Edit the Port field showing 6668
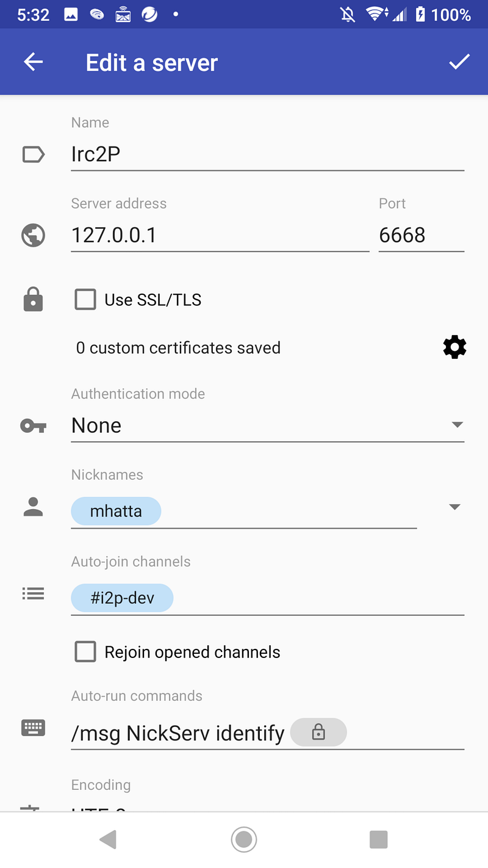 coord(421,235)
